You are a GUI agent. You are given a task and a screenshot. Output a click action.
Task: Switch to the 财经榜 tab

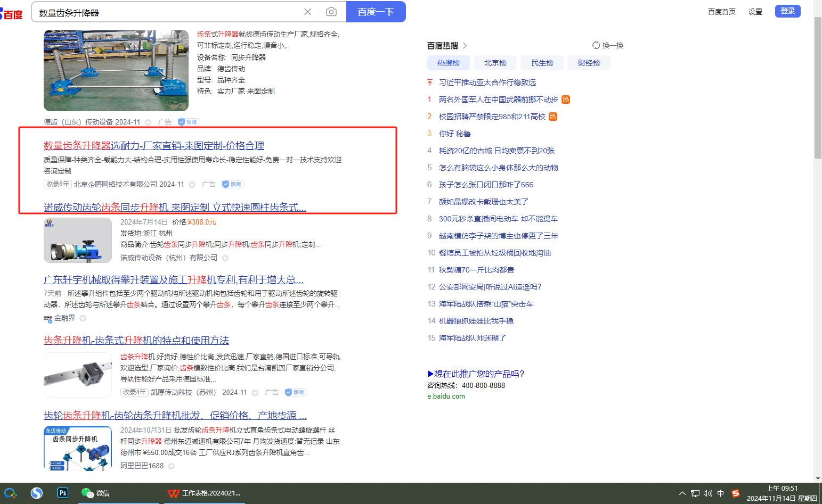(x=589, y=63)
